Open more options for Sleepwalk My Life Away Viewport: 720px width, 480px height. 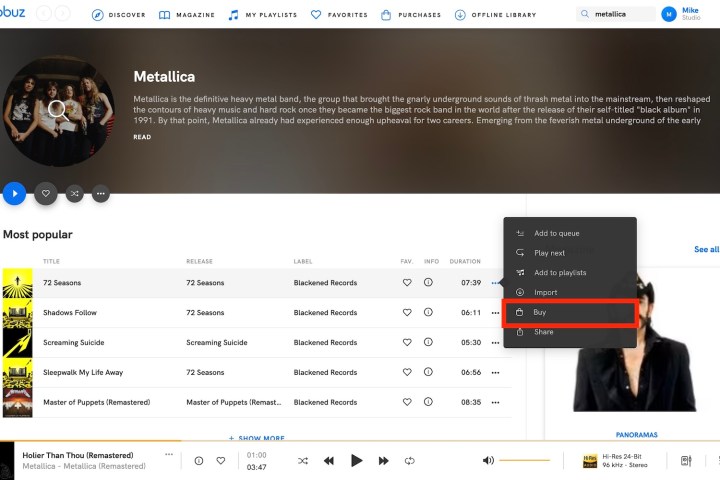495,373
